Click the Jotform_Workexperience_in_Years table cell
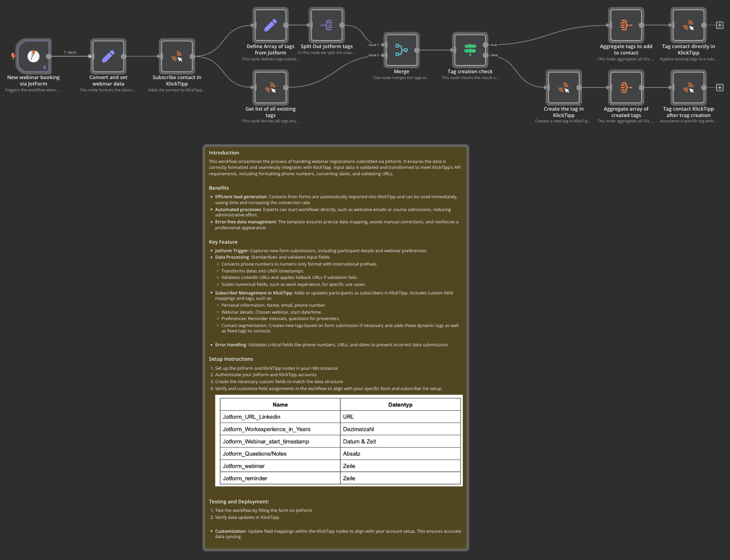 coord(280,429)
